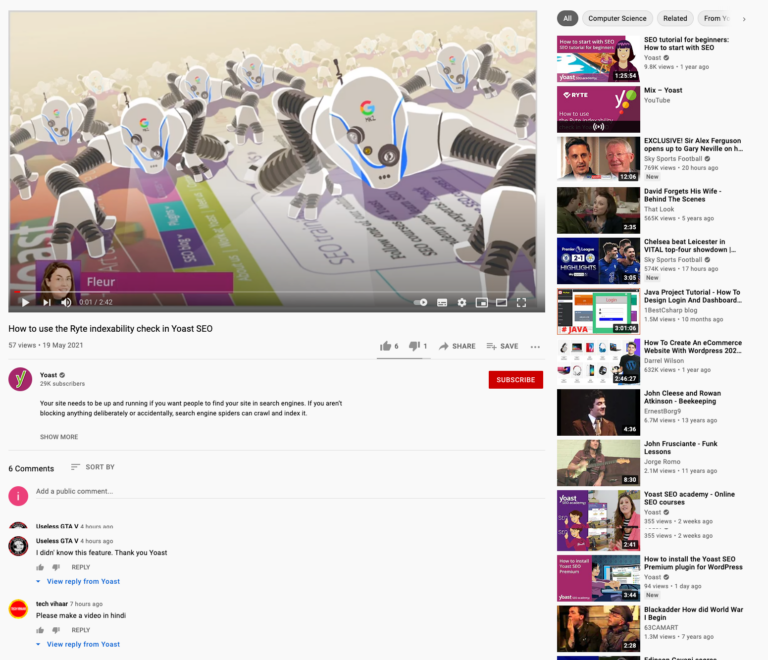Image resolution: width=768 pixels, height=660 pixels.
Task: Like the video with thumbs up
Action: (x=389, y=346)
